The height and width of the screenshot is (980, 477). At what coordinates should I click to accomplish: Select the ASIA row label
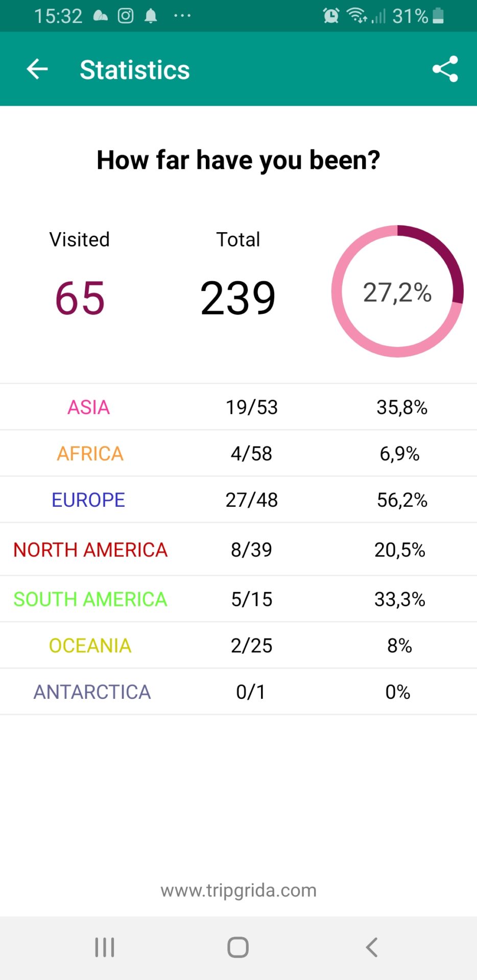pyautogui.click(x=89, y=407)
